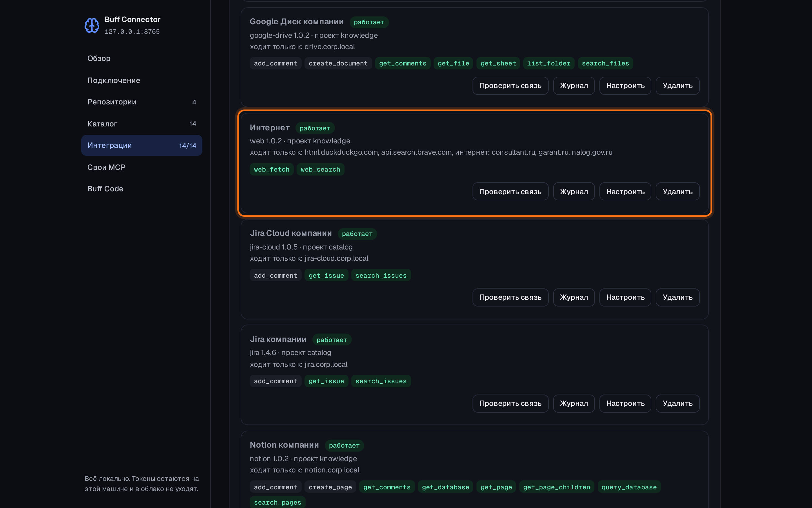Click the get_file tool tag
Viewport: 812px width, 508px height.
click(x=453, y=63)
